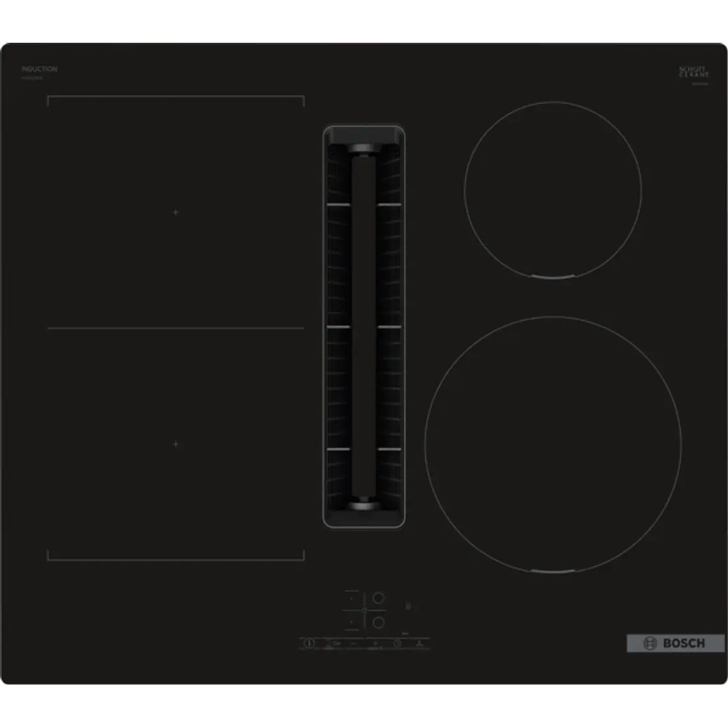Viewport: 728px width, 728px height.
Task: Select upper-left zone in control panel selector
Action: coord(351,599)
